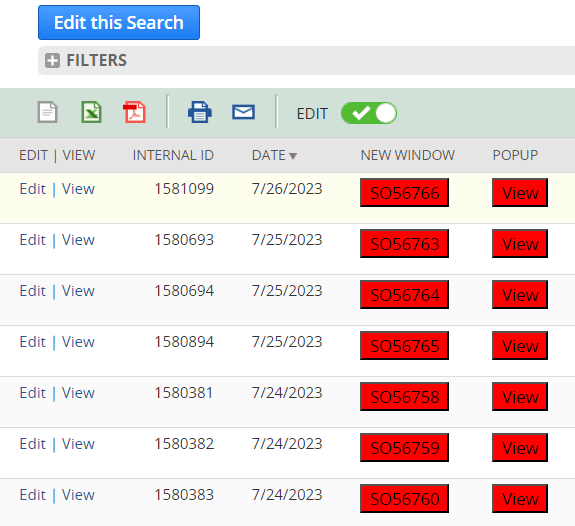The image size is (575, 526).
Task: Print the search results
Action: [x=199, y=112]
